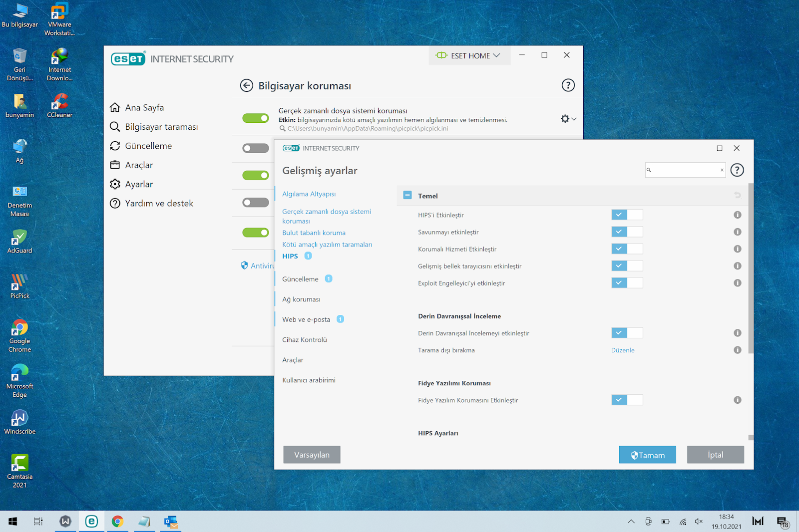Show hidden tray icons chevron
Image resolution: width=799 pixels, height=532 pixels.
point(631,522)
